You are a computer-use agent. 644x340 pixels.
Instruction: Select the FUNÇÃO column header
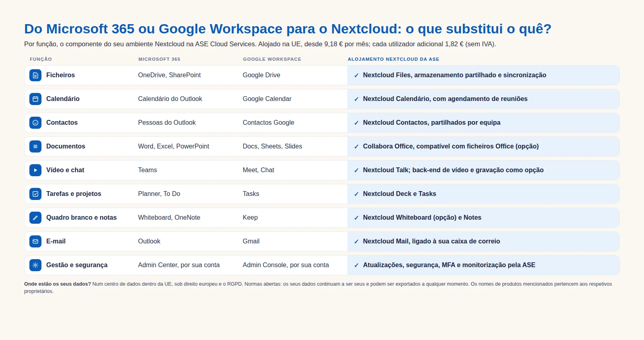point(41,59)
